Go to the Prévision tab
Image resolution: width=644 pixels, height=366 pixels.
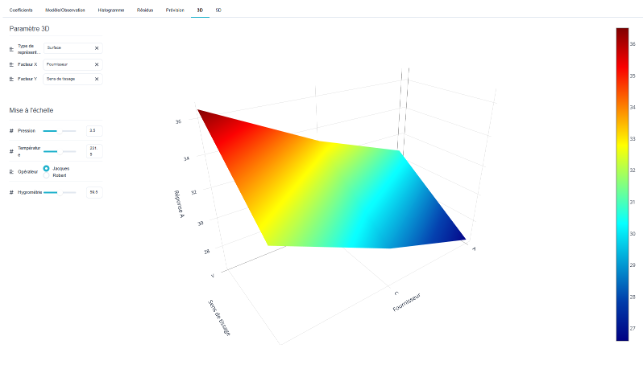pyautogui.click(x=175, y=10)
